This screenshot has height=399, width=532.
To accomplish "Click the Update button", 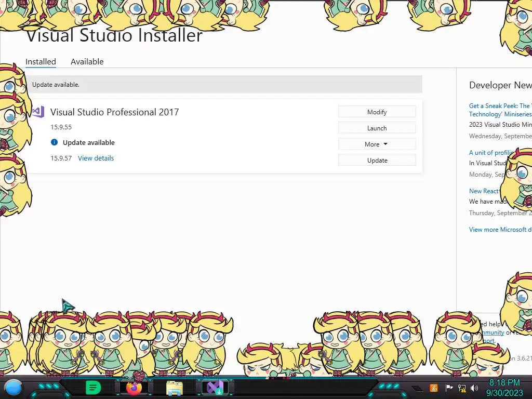I will tap(377, 160).
